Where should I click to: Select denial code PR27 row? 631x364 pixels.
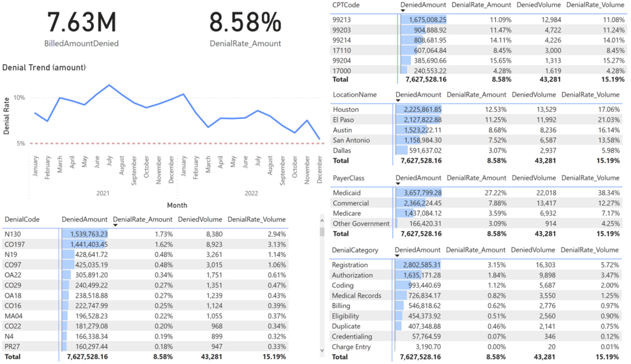tap(145, 346)
